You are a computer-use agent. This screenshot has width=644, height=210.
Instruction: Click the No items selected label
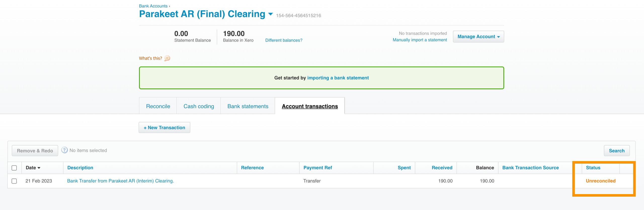88,150
